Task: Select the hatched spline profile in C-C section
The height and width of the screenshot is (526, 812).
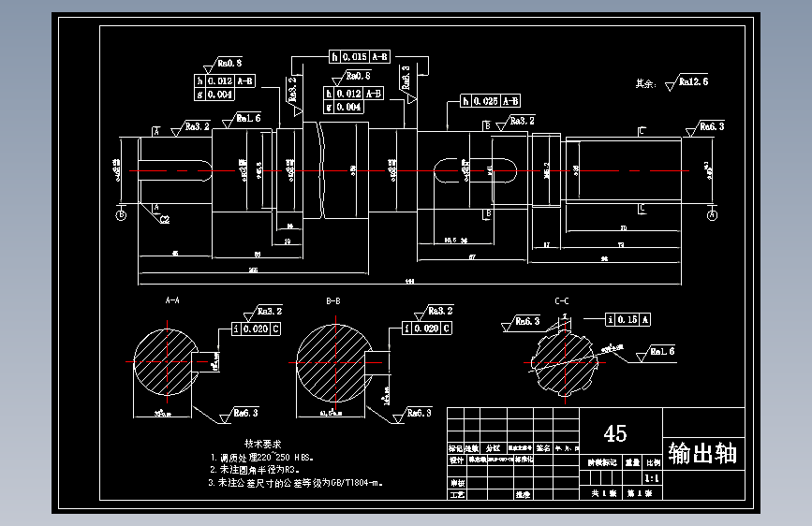Action: 565,363
